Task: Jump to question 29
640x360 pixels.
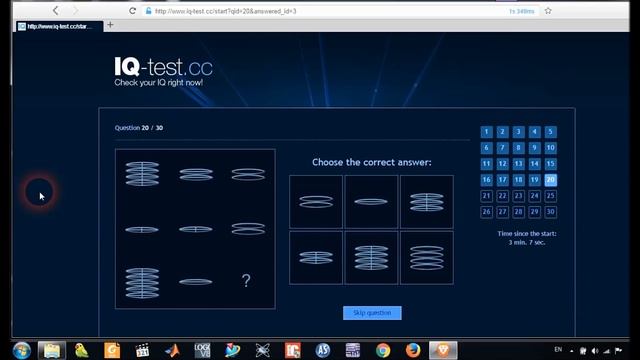Action: (x=534, y=212)
